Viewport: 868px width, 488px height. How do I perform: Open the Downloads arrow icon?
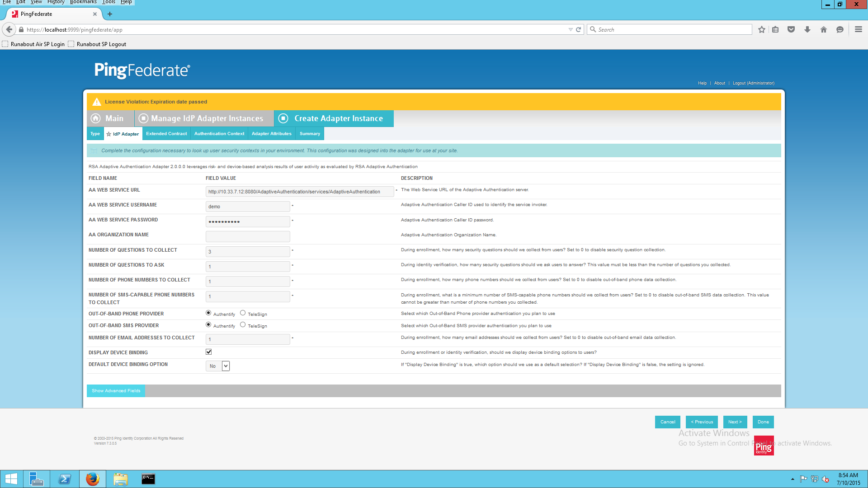(807, 29)
